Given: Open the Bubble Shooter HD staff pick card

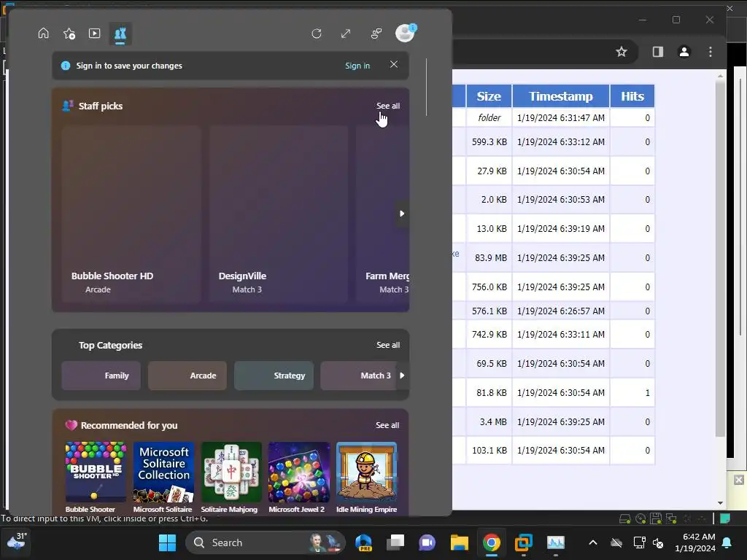Looking at the screenshot, I should 131,214.
